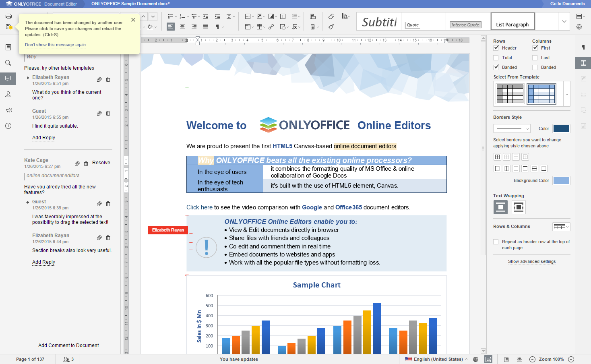This screenshot has width=591, height=364.
Task: Select the List Paragraph style
Action: 513,21
